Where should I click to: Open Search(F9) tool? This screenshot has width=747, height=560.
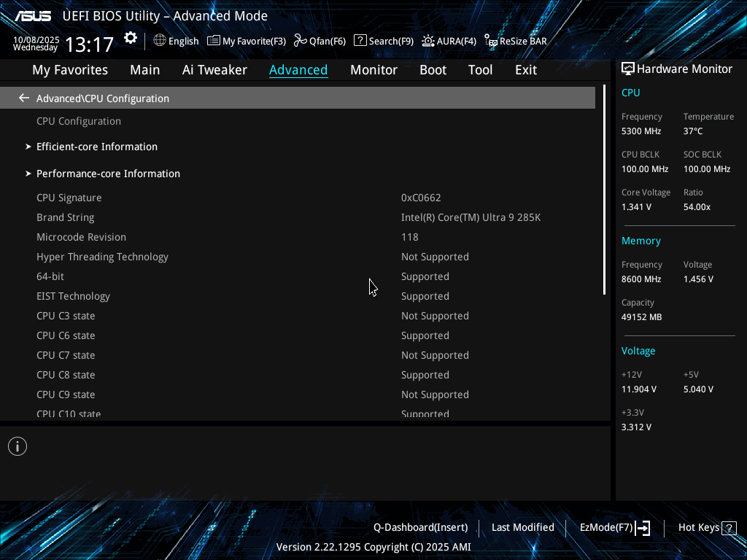[x=384, y=41]
